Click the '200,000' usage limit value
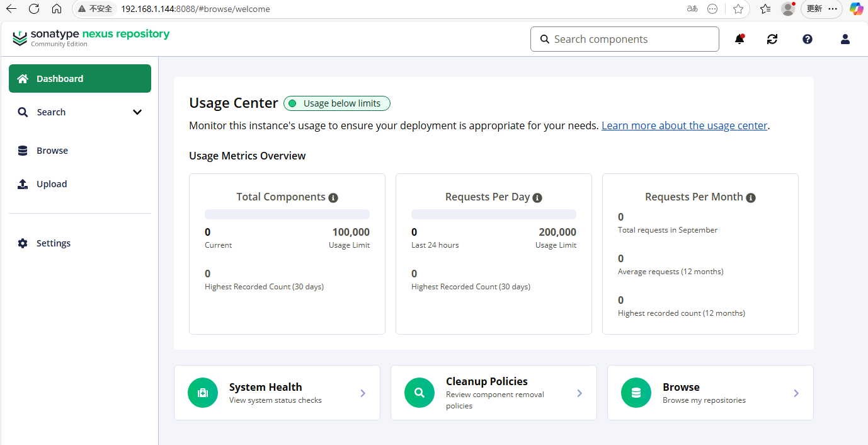Viewport: 868px width, 445px height. click(557, 232)
